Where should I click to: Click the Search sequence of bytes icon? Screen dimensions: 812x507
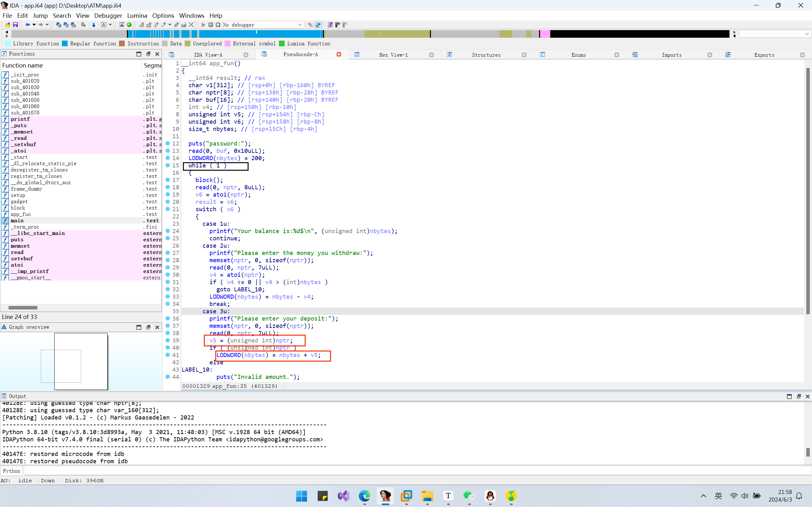[74, 25]
